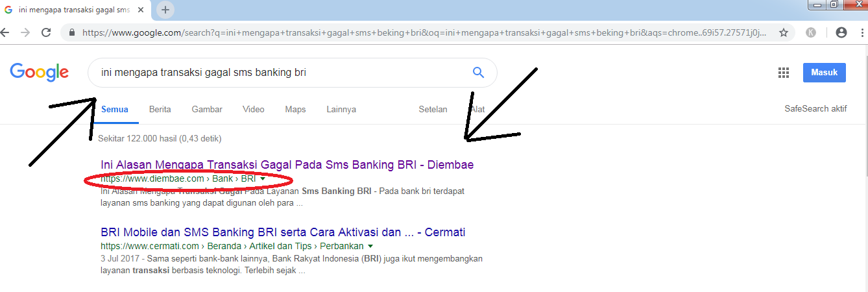868x292 pixels.
Task: Reload the page with the refresh icon
Action: 46,32
